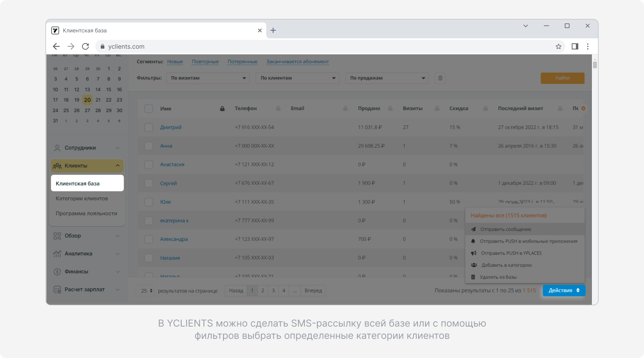
Task: Click the trash icon to clear filters
Action: tap(440, 78)
